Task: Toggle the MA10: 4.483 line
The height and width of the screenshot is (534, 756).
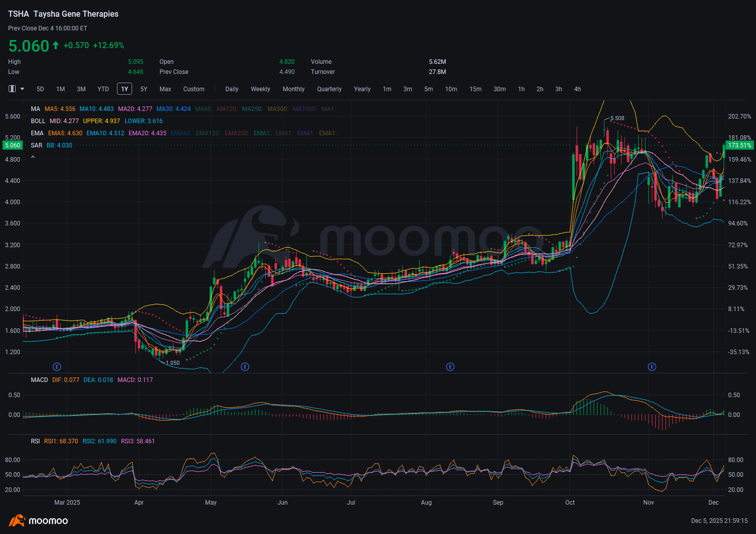Action: tap(97, 109)
